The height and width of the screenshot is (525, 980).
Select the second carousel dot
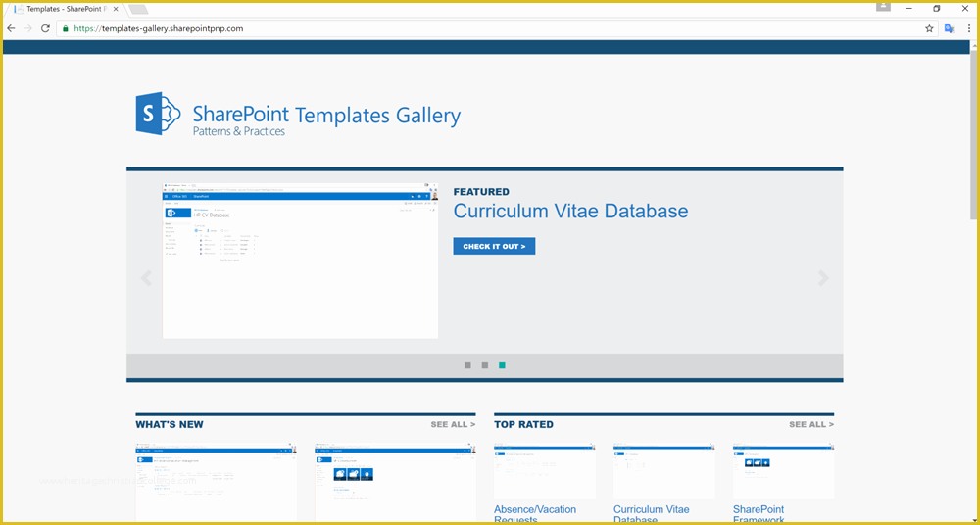click(485, 365)
